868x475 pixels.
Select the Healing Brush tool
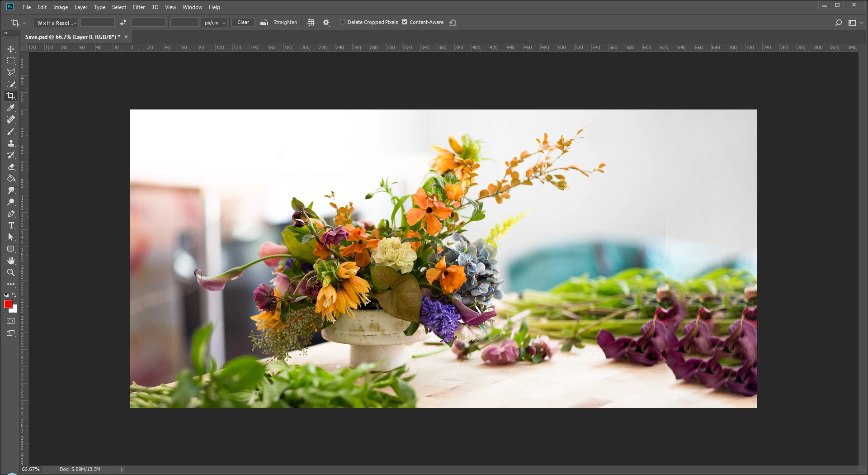coord(11,119)
